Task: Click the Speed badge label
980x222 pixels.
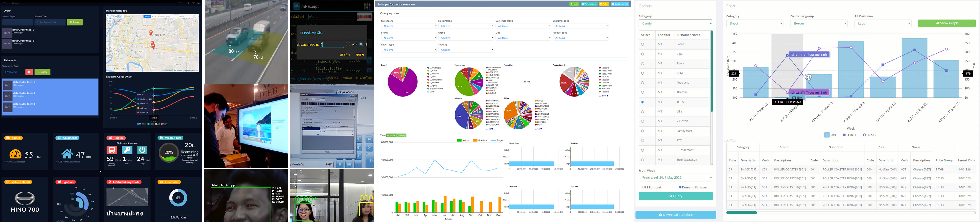Action: click(14, 138)
